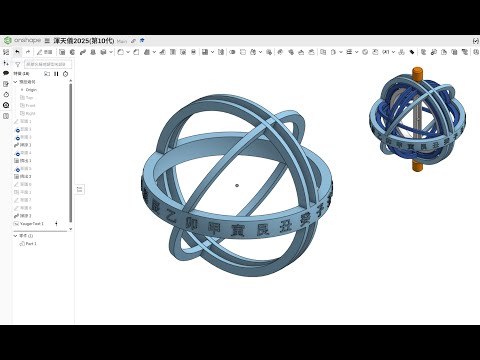Open the Transform tool dropdown arrow
Screen dimensions: 480x360
coord(260,52)
